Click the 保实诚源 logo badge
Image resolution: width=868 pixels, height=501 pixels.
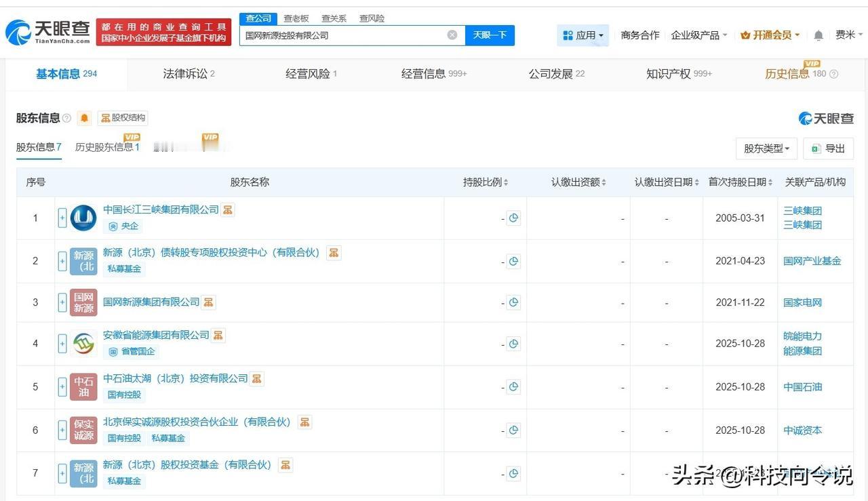point(83,430)
